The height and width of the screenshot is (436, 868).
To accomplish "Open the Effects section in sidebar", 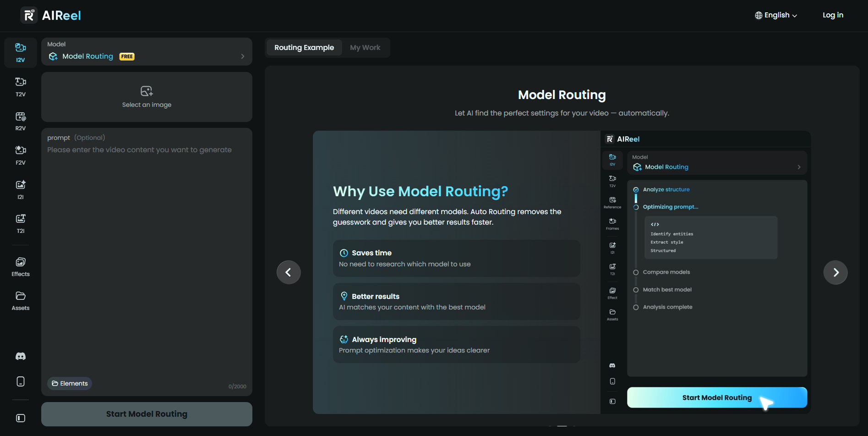I will tap(21, 267).
